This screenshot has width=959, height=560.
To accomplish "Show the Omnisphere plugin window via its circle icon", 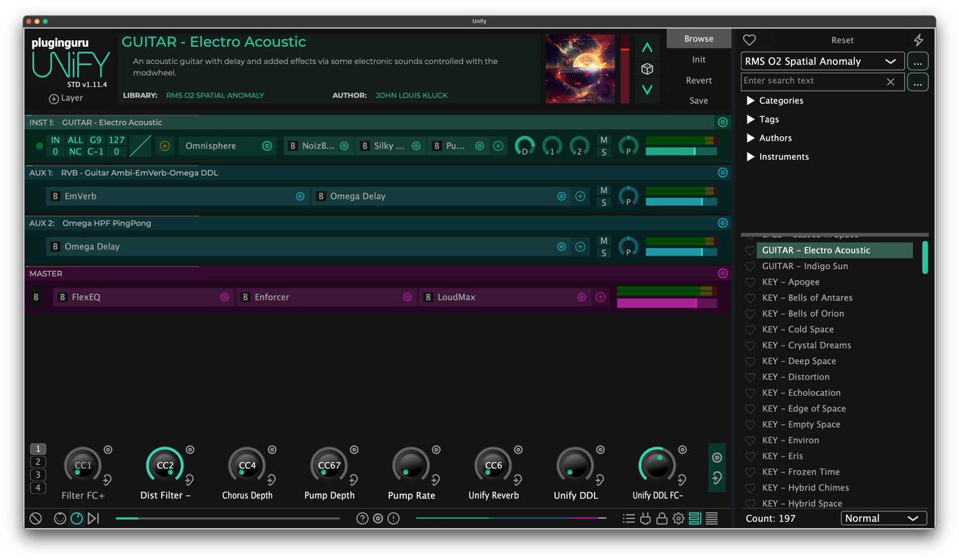I will (267, 146).
